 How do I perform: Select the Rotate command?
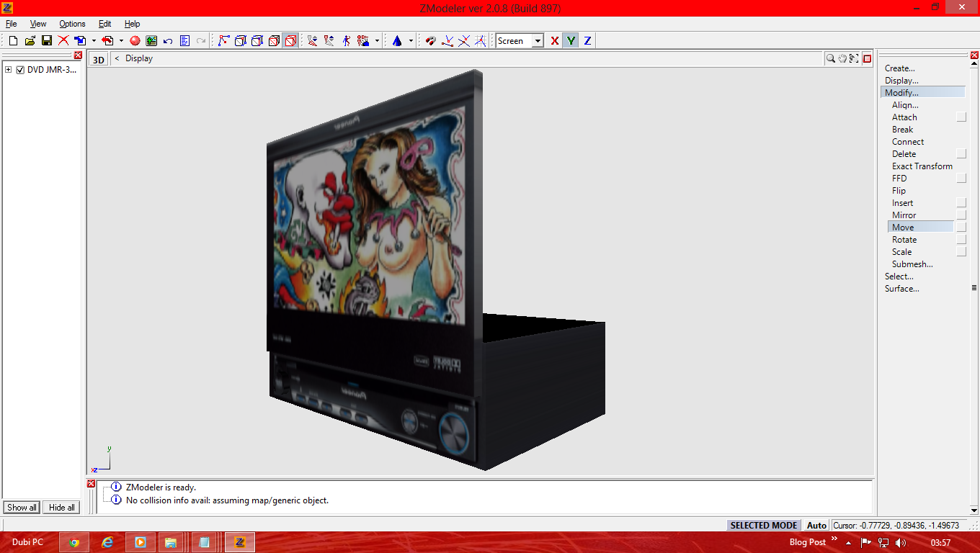click(904, 240)
